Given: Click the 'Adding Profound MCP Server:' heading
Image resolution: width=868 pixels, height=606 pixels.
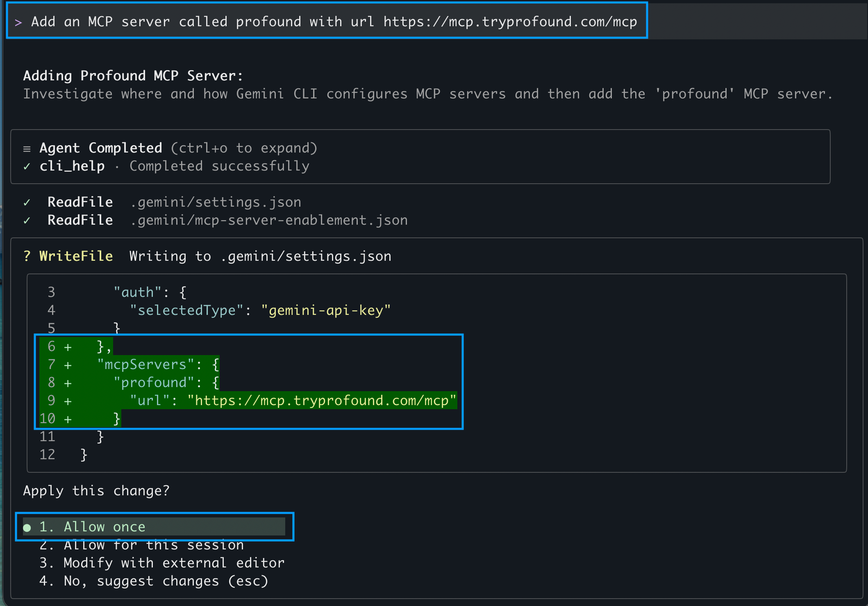Looking at the screenshot, I should click(133, 75).
